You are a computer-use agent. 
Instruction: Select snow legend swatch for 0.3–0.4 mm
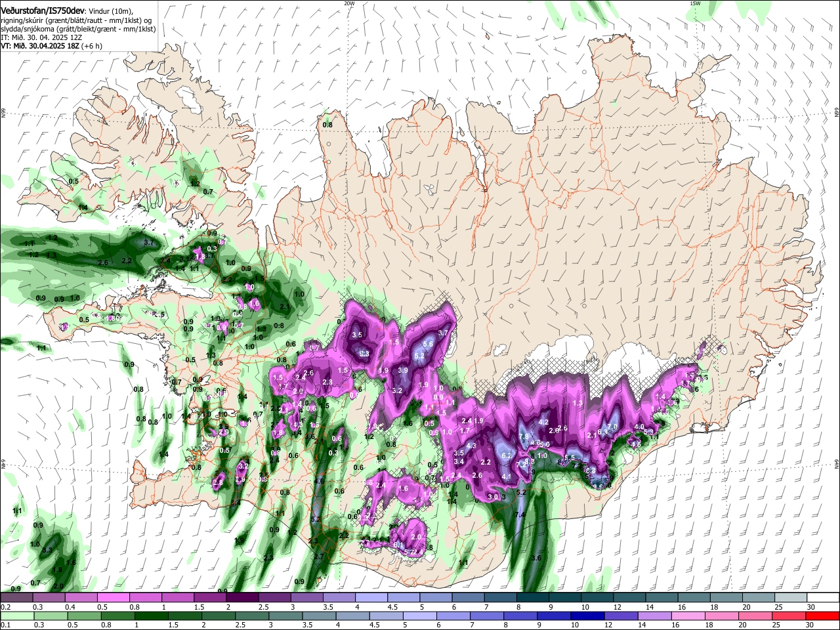point(49,597)
